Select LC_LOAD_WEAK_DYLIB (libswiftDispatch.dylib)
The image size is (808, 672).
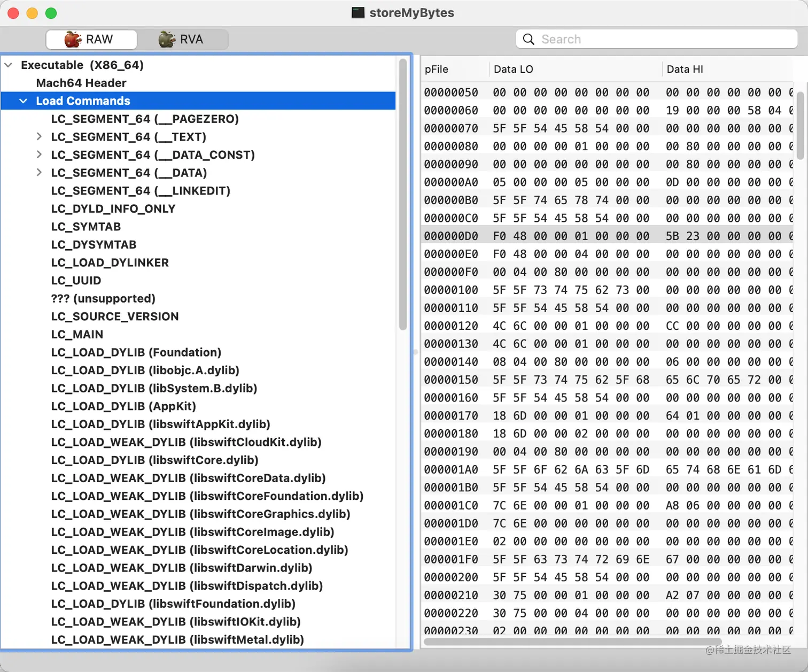pyautogui.click(x=187, y=586)
